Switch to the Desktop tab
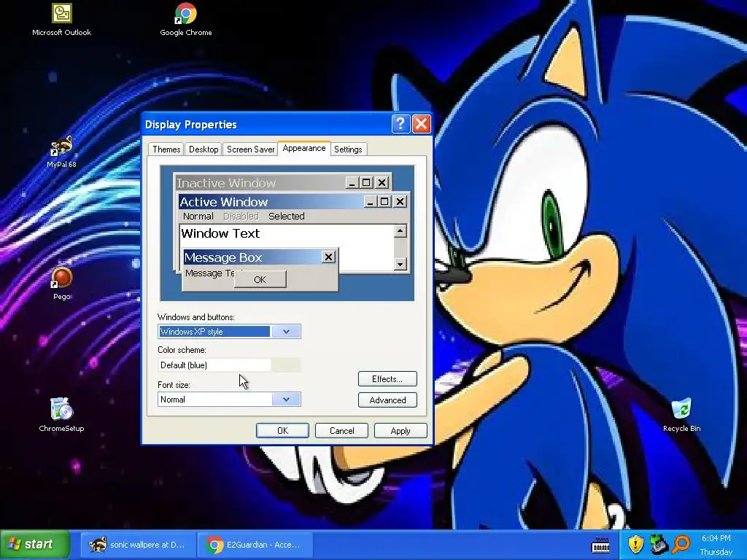This screenshot has width=747, height=560. [x=204, y=149]
